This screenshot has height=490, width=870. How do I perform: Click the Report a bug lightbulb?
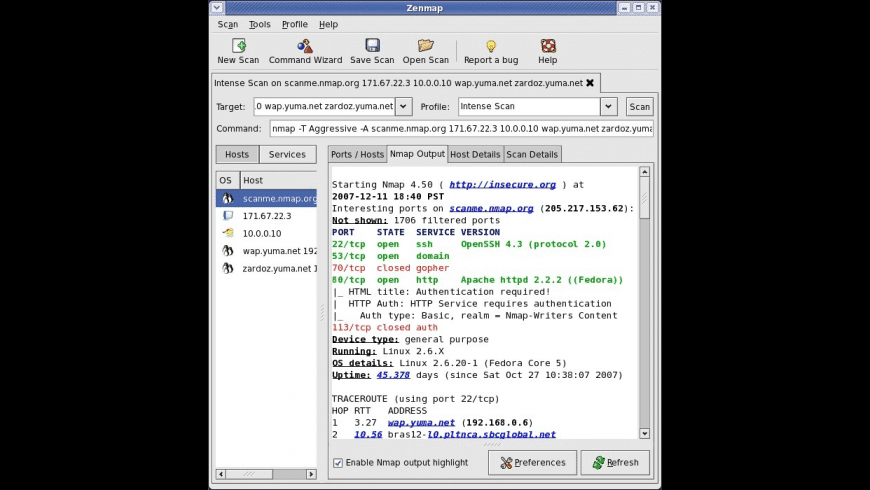click(x=491, y=46)
